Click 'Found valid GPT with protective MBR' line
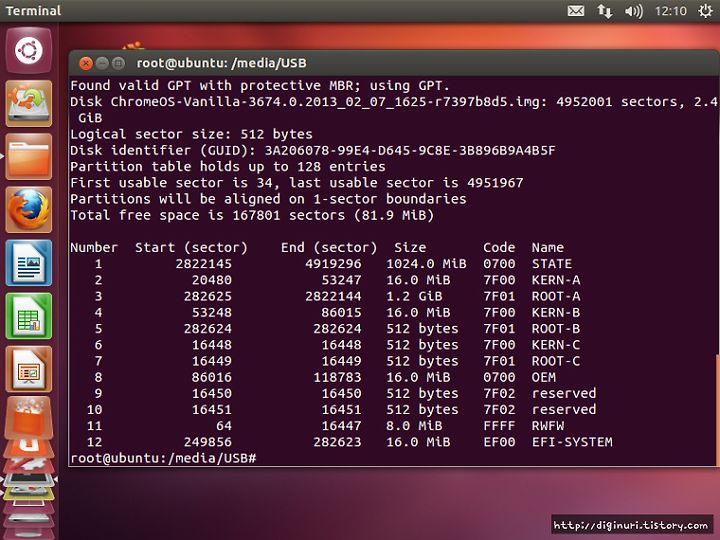The width and height of the screenshot is (720, 540). click(x=260, y=85)
